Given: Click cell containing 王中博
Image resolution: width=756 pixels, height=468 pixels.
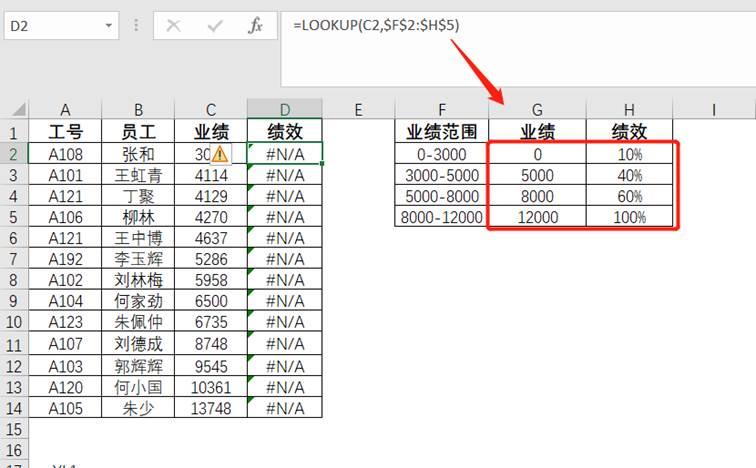Looking at the screenshot, I should click(x=138, y=238).
